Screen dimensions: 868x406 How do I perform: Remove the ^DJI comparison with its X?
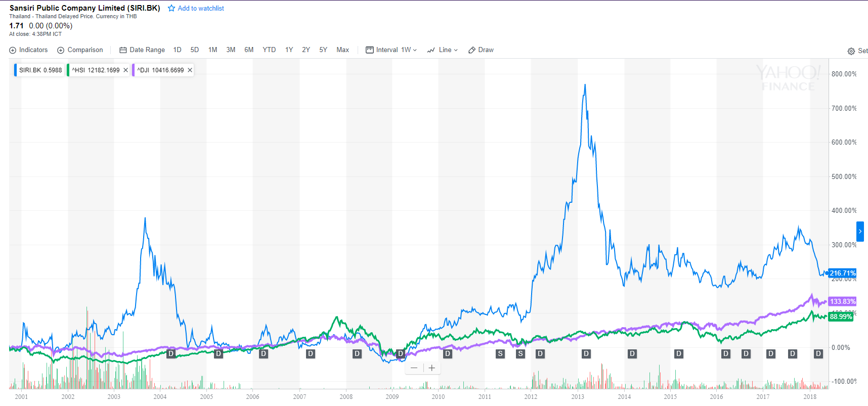(190, 70)
